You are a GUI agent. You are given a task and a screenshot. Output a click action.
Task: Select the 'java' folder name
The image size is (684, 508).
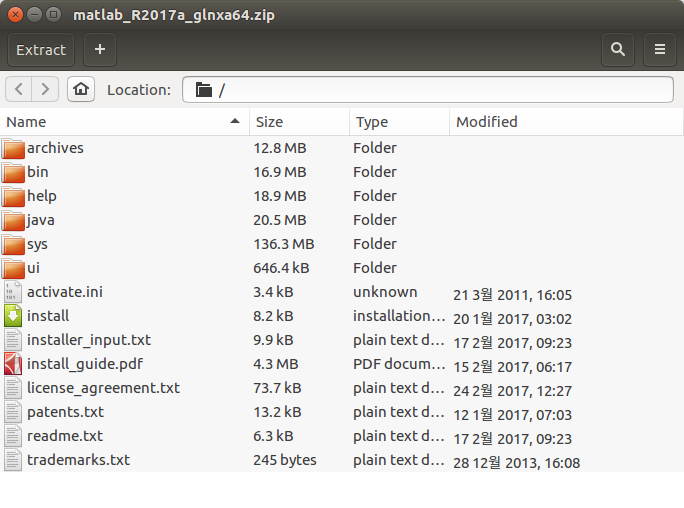click(41, 220)
